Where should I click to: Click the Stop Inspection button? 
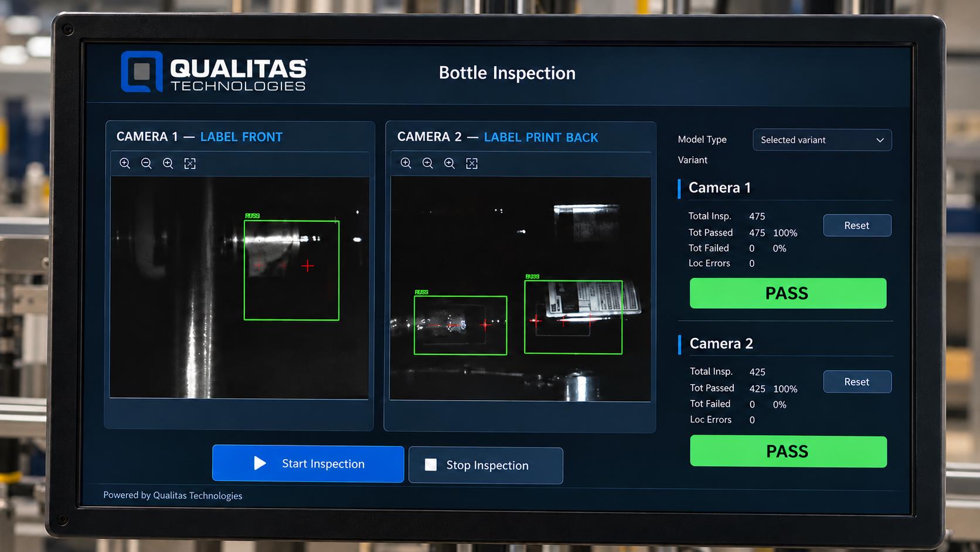tap(486, 465)
